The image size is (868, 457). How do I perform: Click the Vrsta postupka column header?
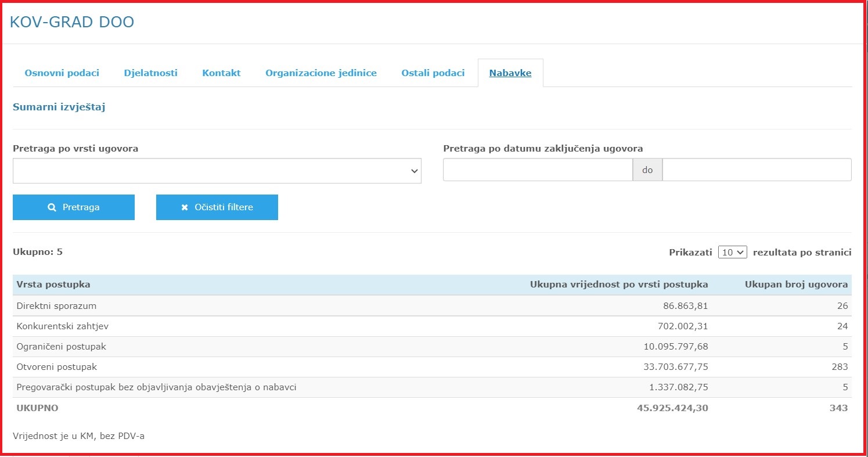tap(53, 285)
